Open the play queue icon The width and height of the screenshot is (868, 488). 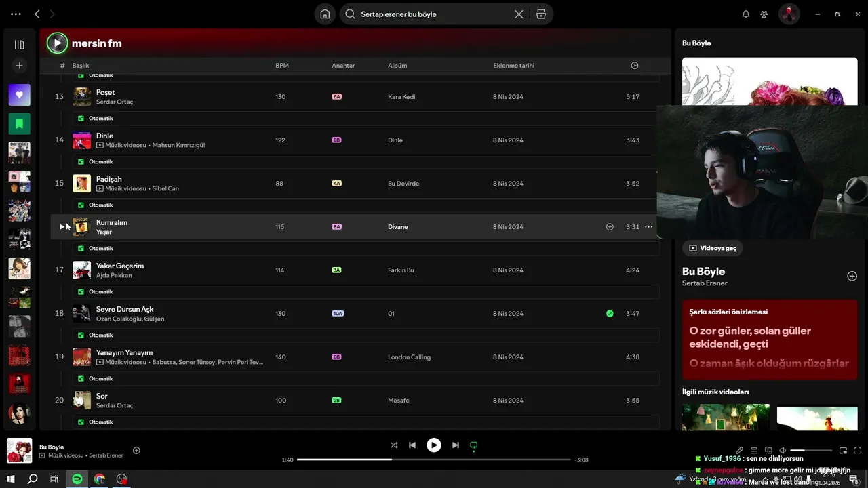tap(754, 451)
